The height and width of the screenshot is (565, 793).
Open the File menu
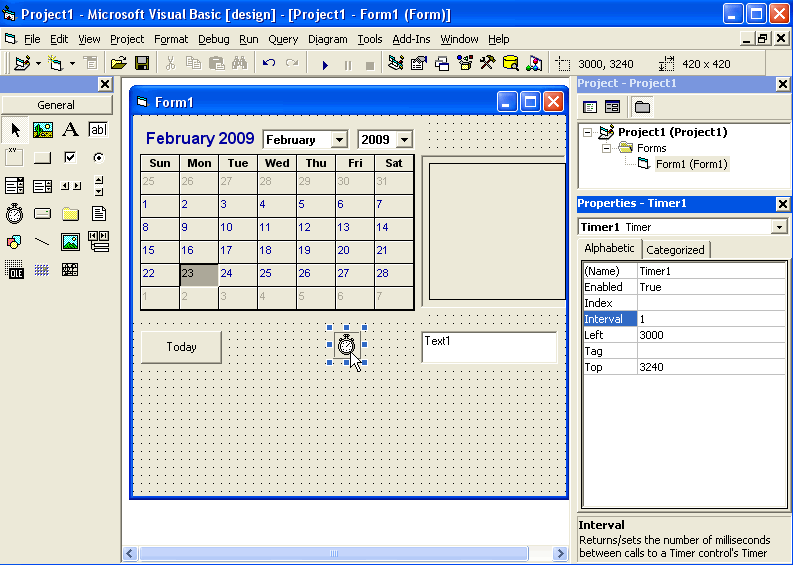(x=32, y=39)
